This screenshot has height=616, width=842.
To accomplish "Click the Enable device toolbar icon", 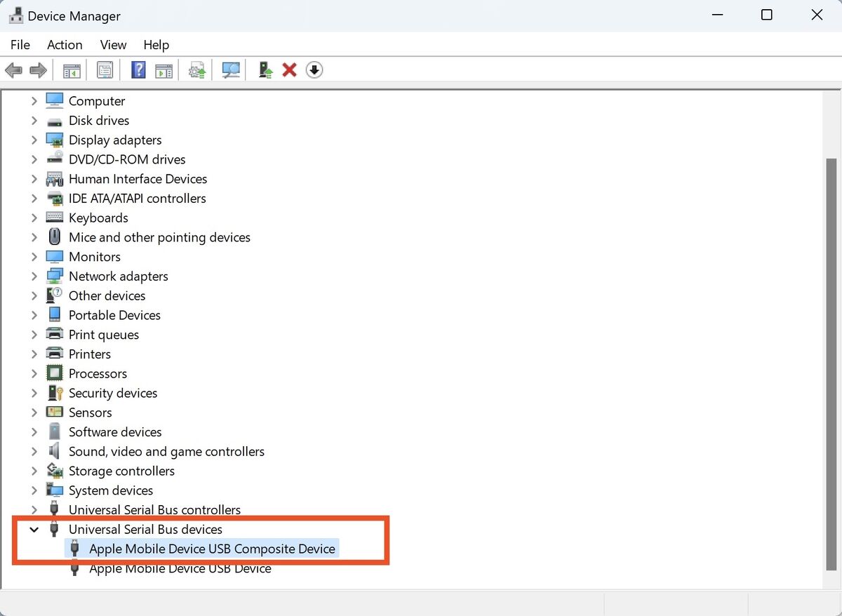I will pyautogui.click(x=265, y=70).
